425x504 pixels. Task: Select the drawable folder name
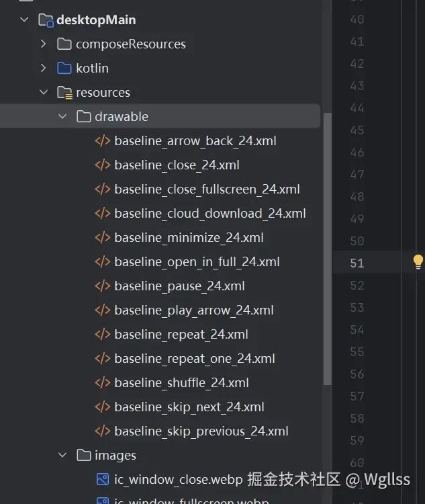coord(122,117)
